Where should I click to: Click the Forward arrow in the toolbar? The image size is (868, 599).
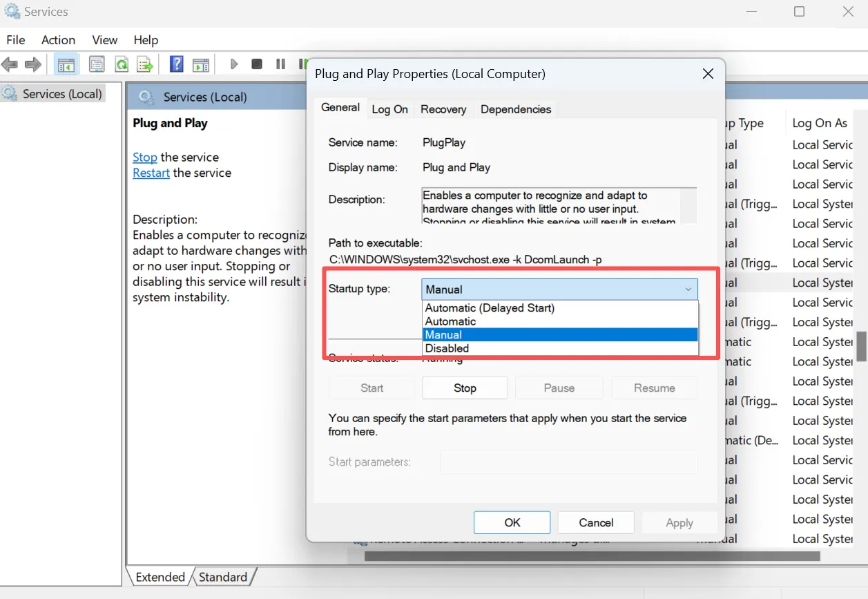(x=32, y=64)
